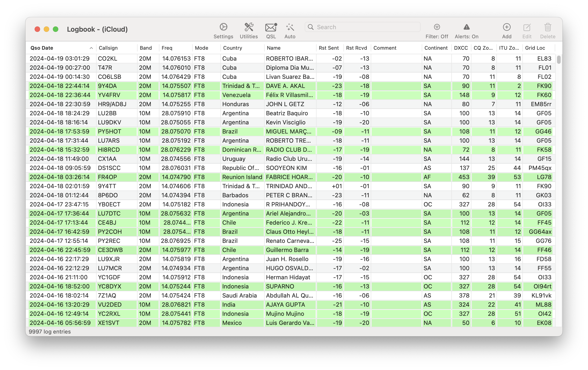Select the PY5HOT Brazil row
The image size is (588, 370).
point(290,131)
